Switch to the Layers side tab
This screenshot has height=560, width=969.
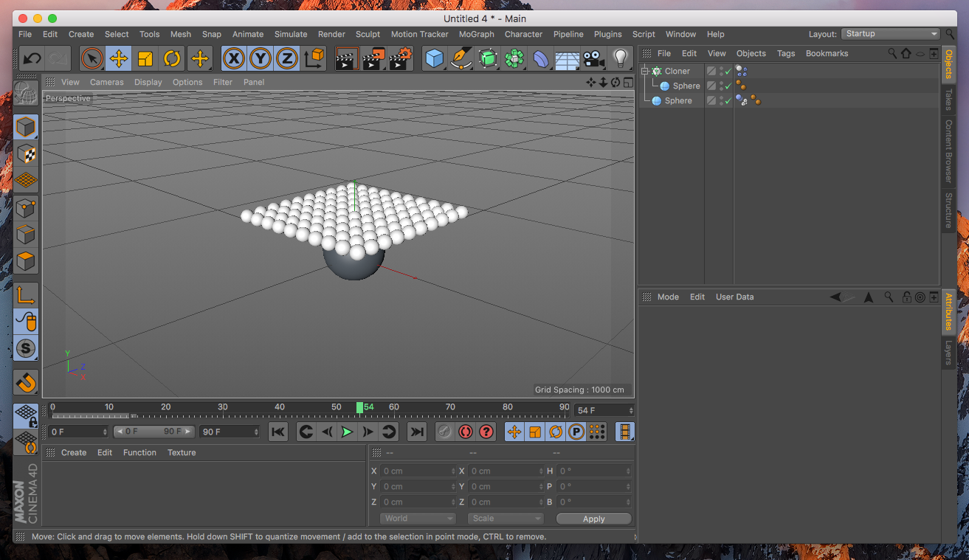tap(948, 352)
